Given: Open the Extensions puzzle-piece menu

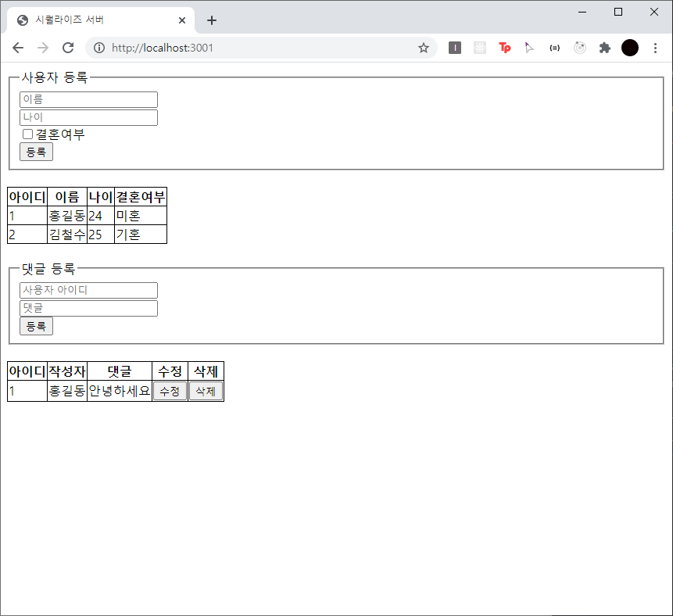Looking at the screenshot, I should [605, 48].
